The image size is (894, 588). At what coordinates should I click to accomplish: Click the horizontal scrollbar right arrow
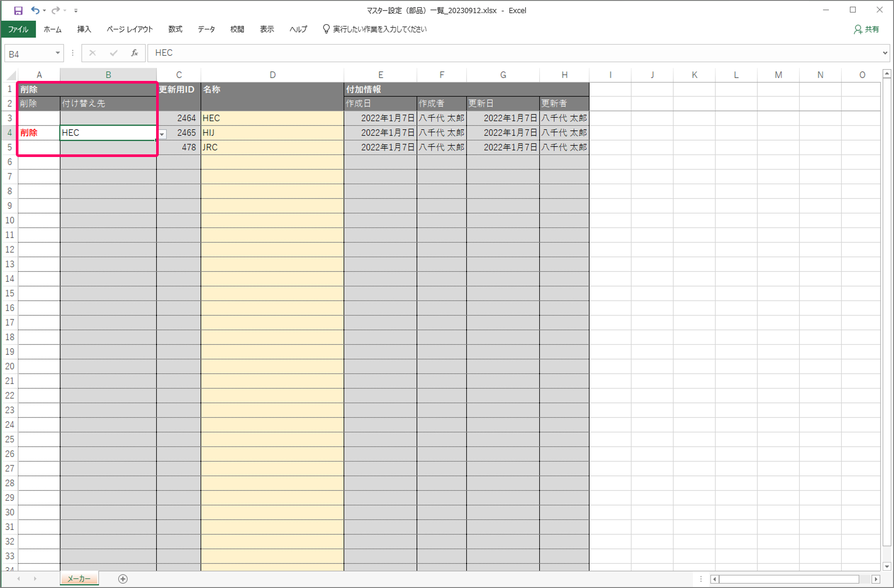tap(876, 579)
